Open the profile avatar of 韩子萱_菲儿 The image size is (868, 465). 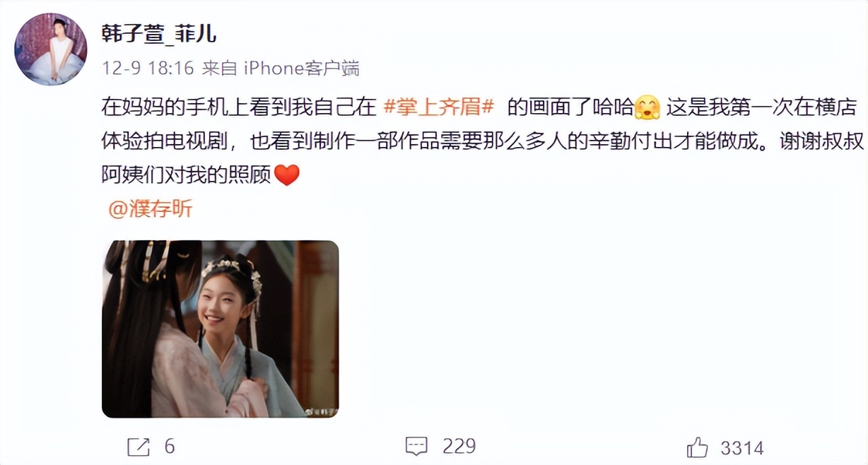tap(51, 49)
